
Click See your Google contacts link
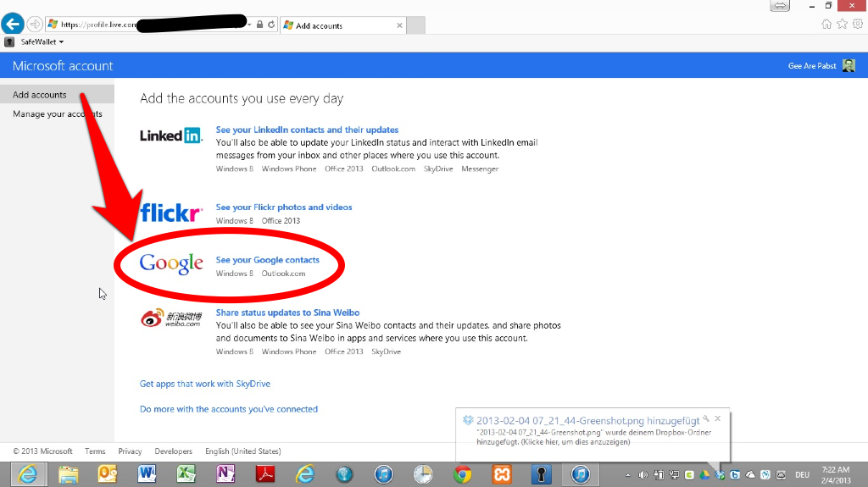(x=268, y=260)
